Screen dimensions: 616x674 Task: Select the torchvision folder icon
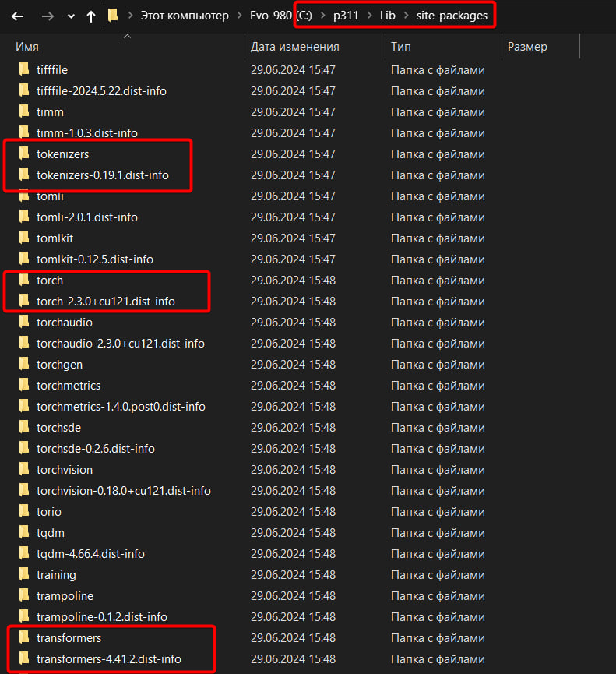click(x=24, y=469)
